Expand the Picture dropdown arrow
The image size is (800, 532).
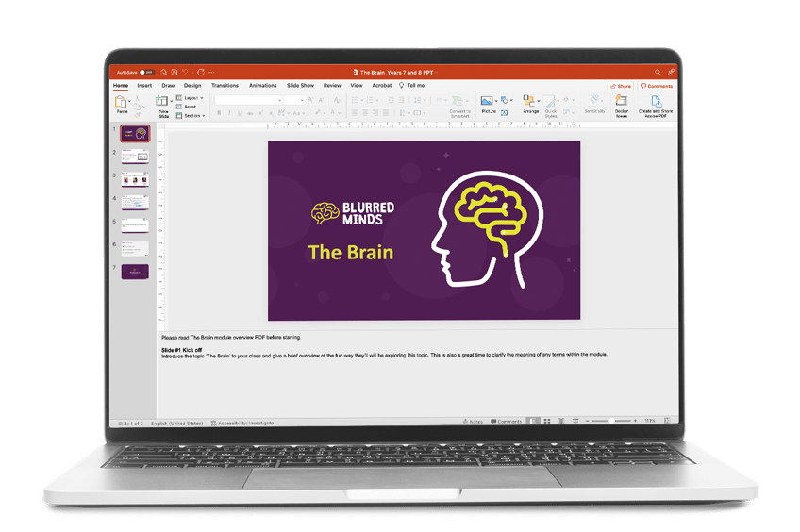click(496, 101)
